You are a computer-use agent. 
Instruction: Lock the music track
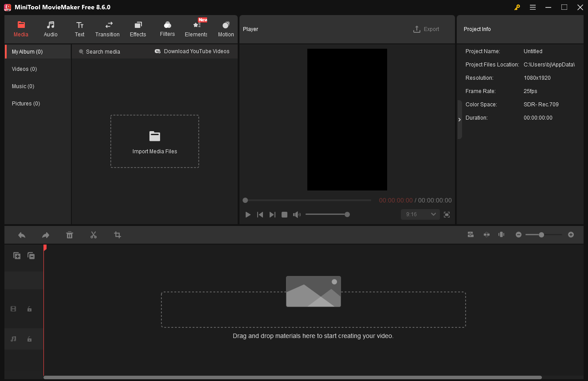[29, 339]
